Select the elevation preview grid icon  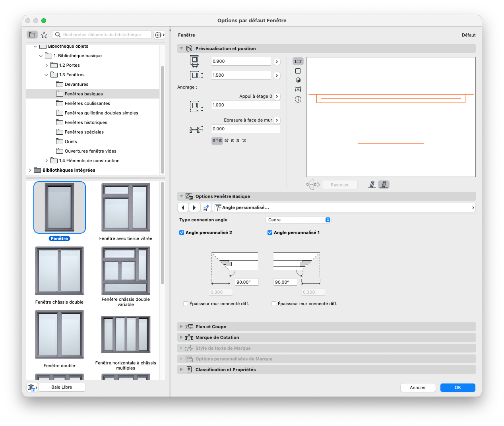tap(298, 71)
